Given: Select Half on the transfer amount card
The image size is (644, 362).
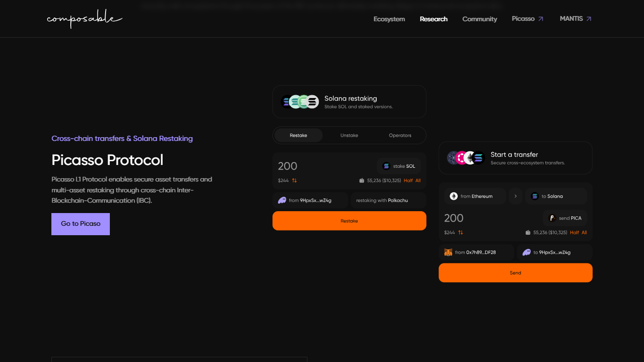Looking at the screenshot, I should click(575, 232).
